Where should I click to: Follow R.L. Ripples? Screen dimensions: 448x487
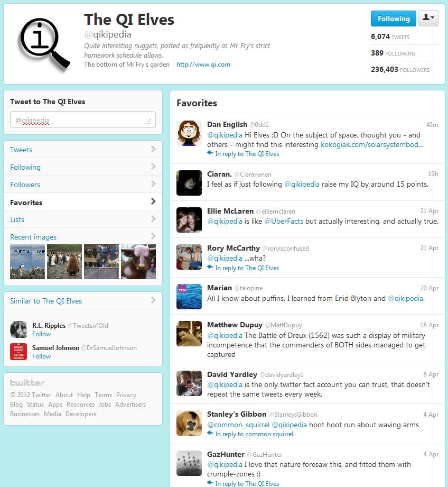tap(42, 334)
